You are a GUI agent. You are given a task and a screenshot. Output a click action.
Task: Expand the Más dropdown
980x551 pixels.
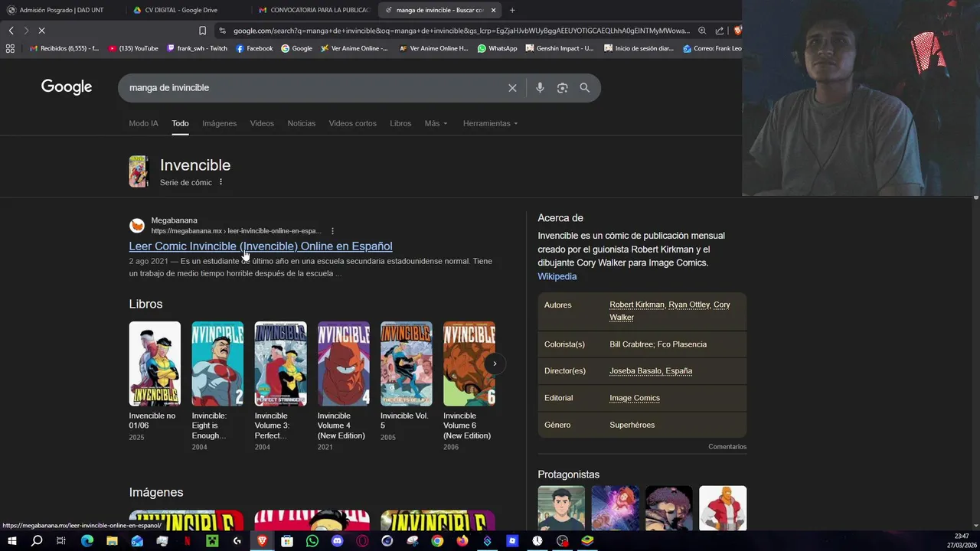coord(436,123)
